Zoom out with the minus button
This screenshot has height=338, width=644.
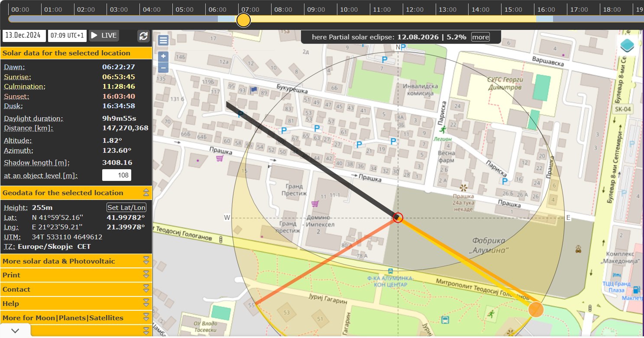click(x=163, y=67)
